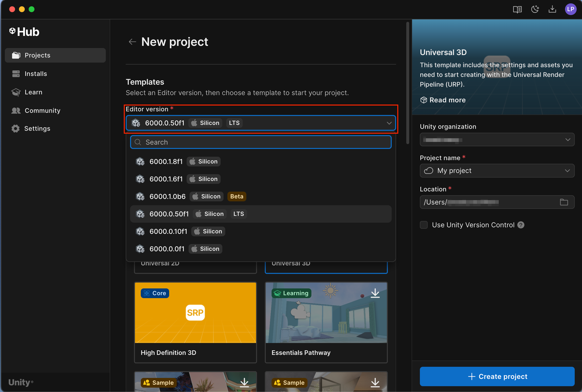Click help icon next to Version Control
Image resolution: width=582 pixels, height=392 pixels.
point(521,225)
